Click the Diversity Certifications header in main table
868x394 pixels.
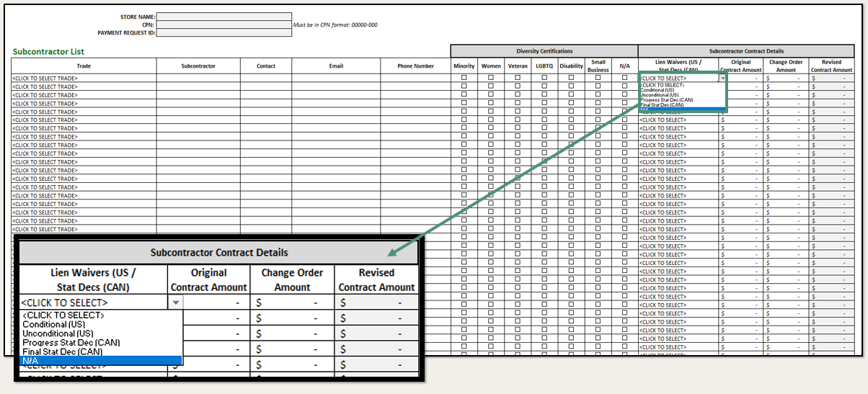pyautogui.click(x=544, y=51)
